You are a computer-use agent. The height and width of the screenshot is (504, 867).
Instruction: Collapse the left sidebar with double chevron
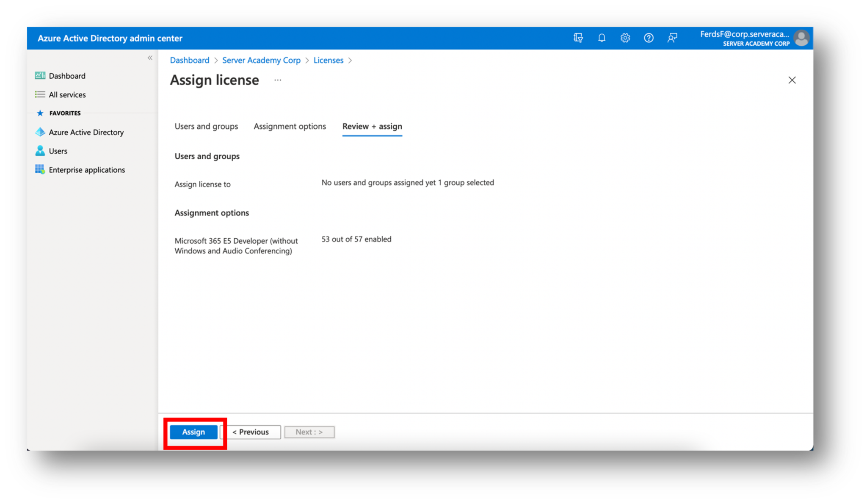point(150,58)
